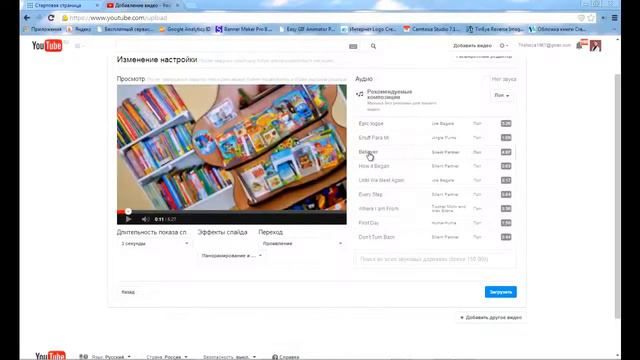640x360 pixels.
Task: Open the settings gear next to Добавить видео
Action: (504, 45)
